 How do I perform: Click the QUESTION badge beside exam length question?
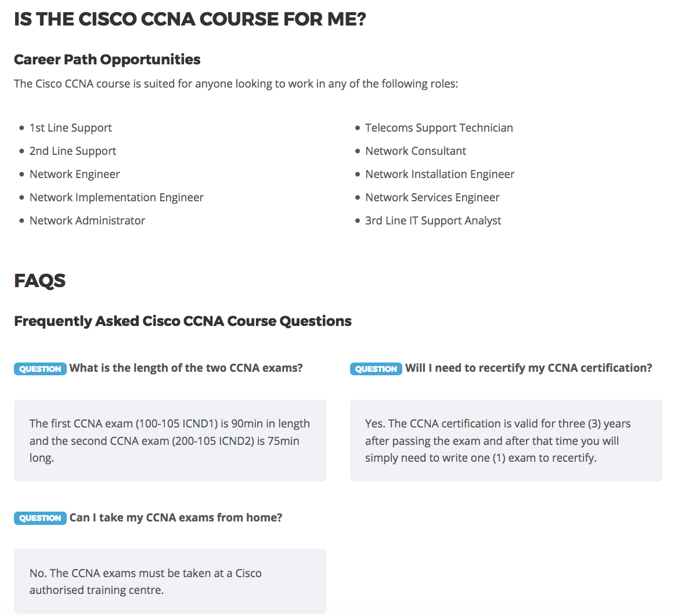point(40,368)
